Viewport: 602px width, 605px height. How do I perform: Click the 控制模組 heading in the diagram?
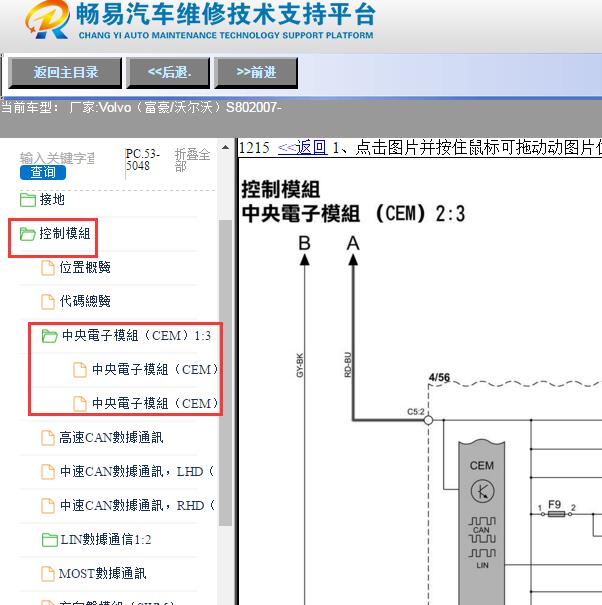coord(281,189)
